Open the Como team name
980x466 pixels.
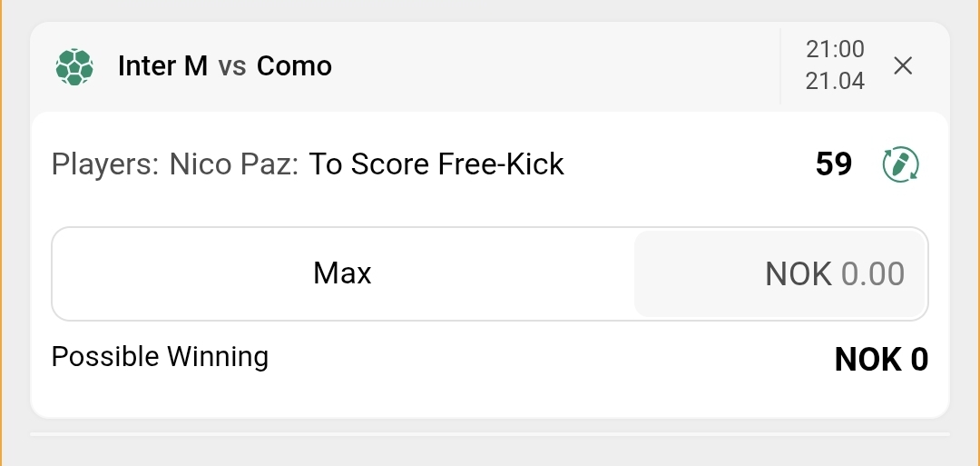click(x=294, y=66)
